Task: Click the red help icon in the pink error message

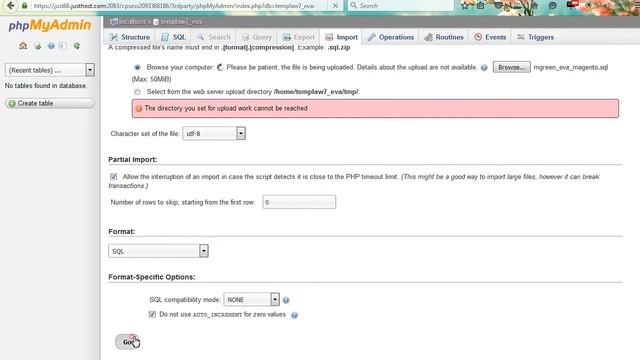Action: click(139, 109)
